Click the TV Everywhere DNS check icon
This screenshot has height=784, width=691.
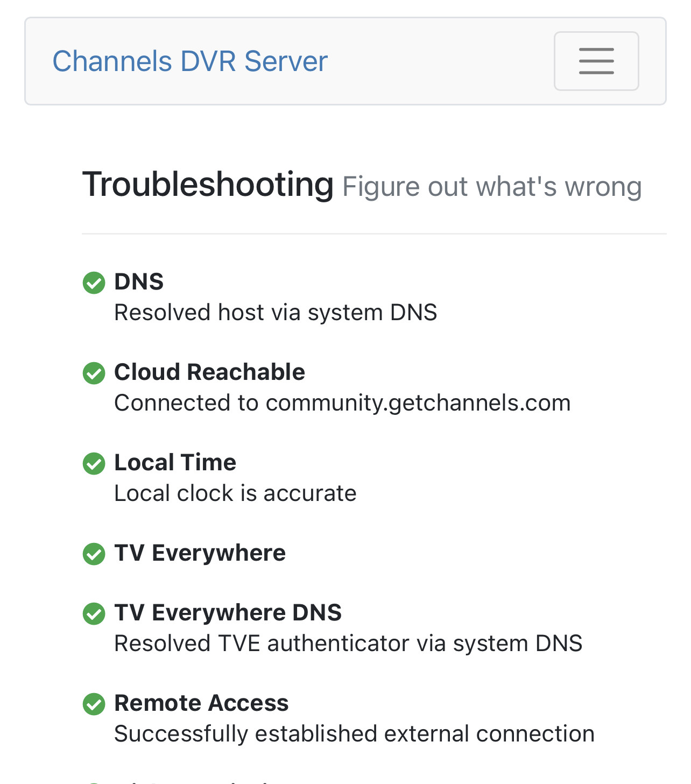tap(94, 613)
